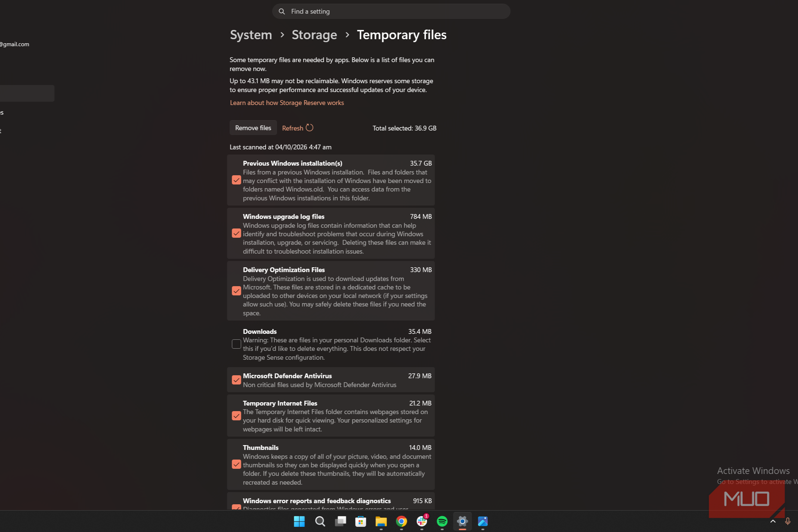Click the microphone icon in system tray
This screenshot has width=798, height=532.
tap(788, 521)
